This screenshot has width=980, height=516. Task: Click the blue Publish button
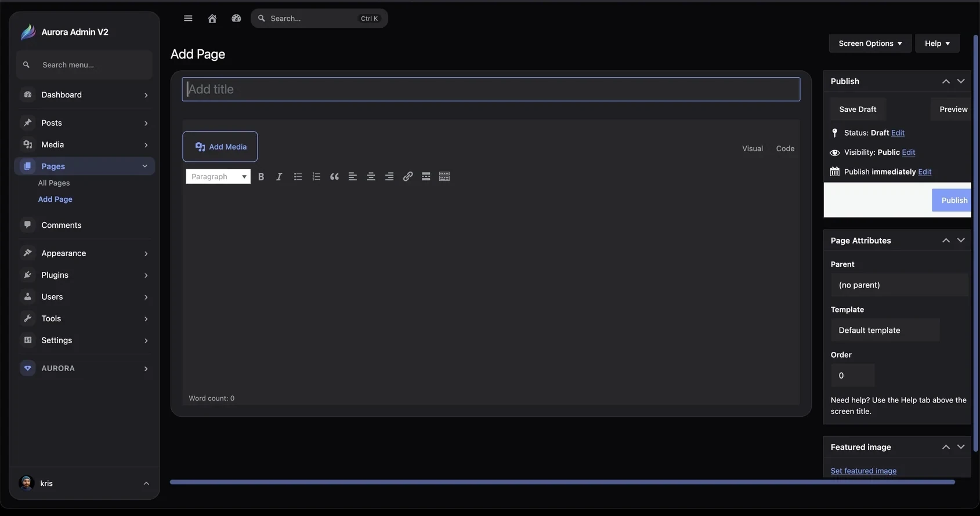(x=952, y=201)
